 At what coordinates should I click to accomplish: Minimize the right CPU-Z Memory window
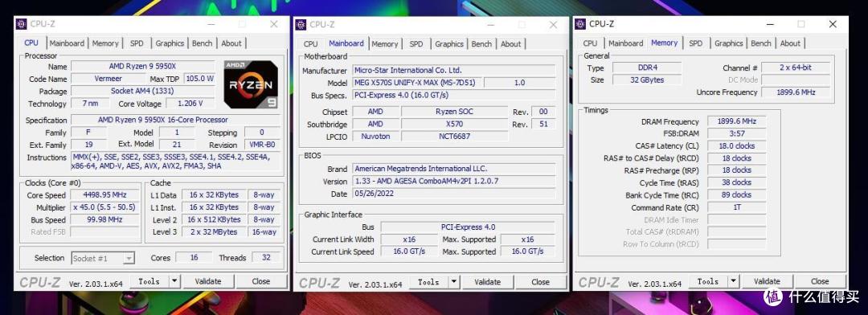click(769, 24)
